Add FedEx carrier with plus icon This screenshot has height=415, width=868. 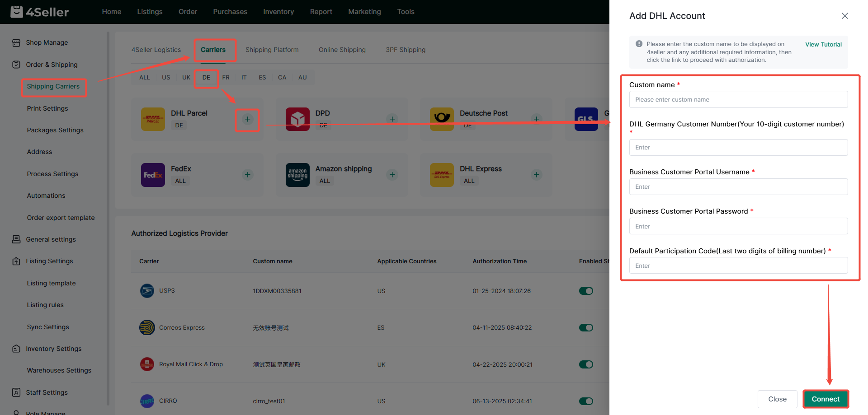pyautogui.click(x=247, y=175)
